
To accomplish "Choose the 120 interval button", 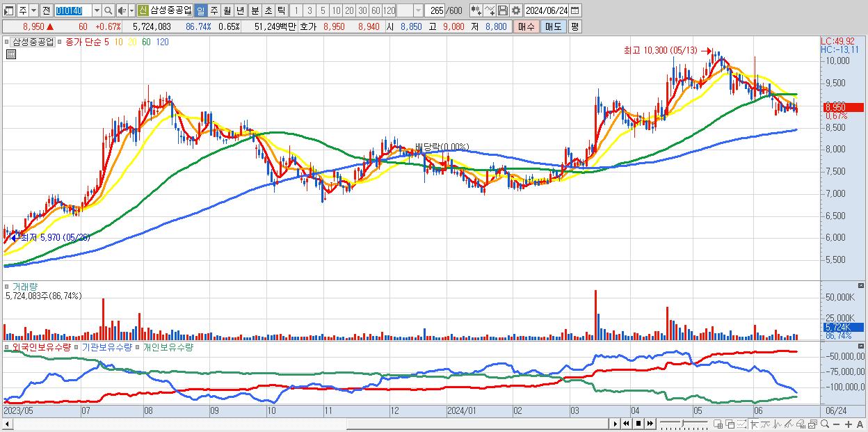I will pos(389,10).
